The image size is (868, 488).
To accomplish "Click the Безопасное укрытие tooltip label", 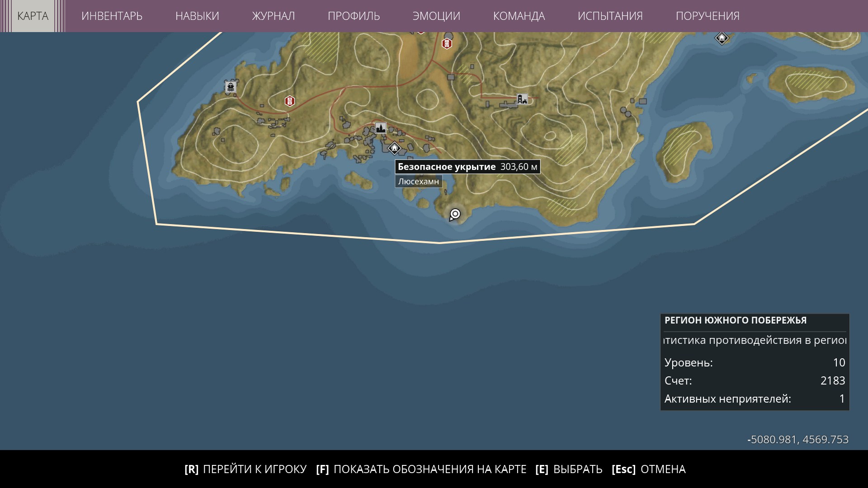I will (467, 167).
